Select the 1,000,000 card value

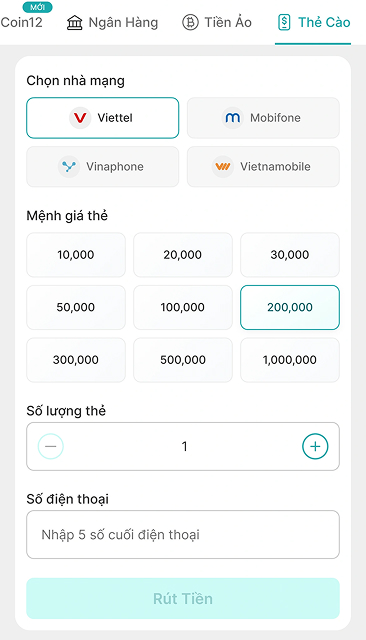(290, 360)
